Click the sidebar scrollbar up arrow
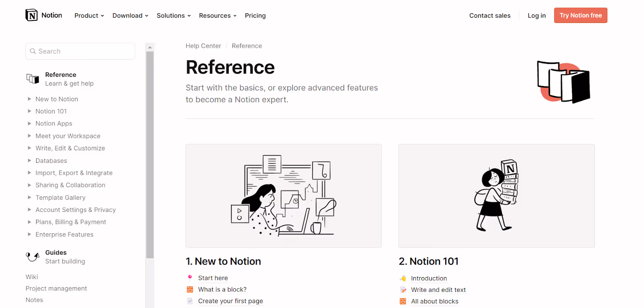 point(150,47)
